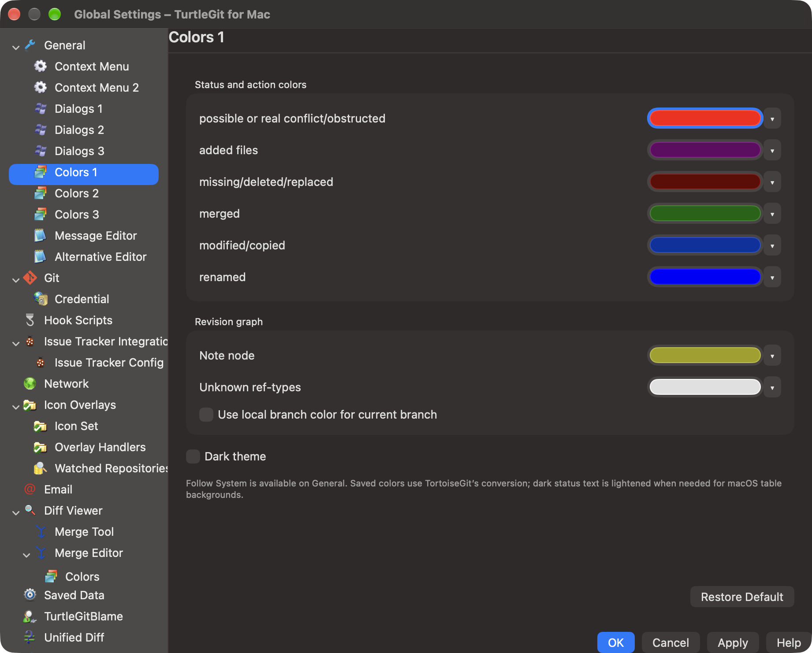Toggle the Dark theme checkbox

pos(193,456)
